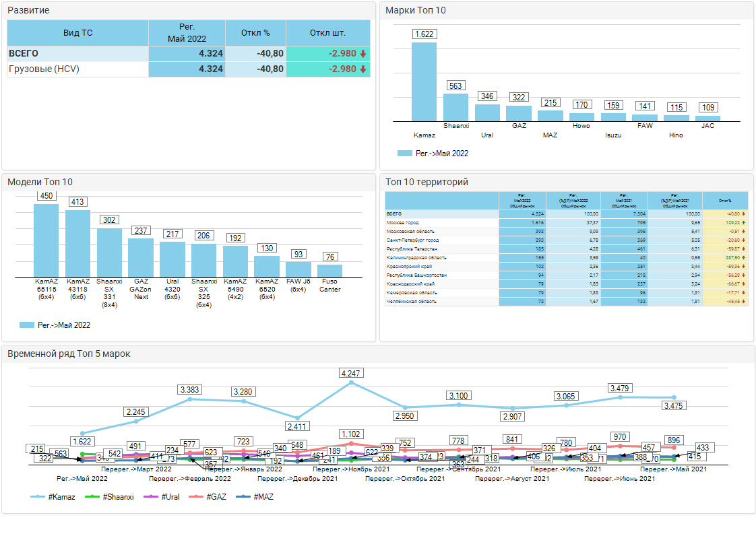Sort by the Вид ТС column header
Image resolution: width=756 pixels, height=534 pixels.
point(77,33)
